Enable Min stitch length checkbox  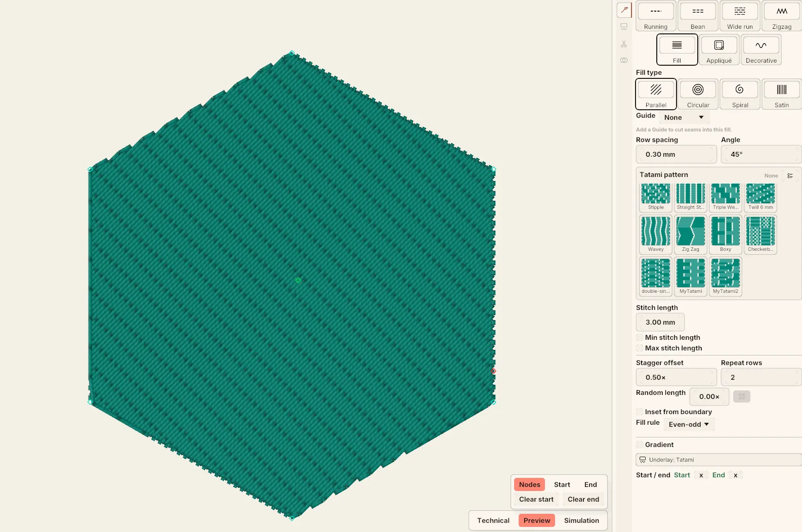[640, 337]
